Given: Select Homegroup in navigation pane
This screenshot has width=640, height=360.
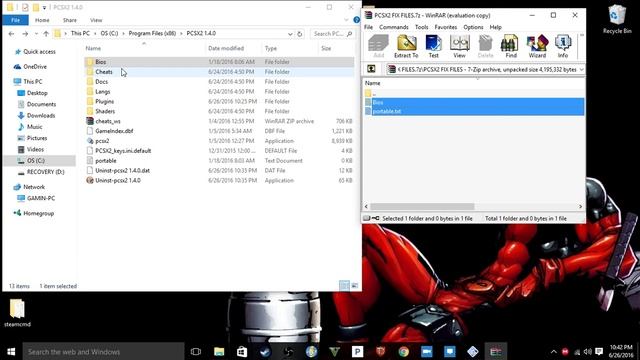Looking at the screenshot, I should click(38, 213).
